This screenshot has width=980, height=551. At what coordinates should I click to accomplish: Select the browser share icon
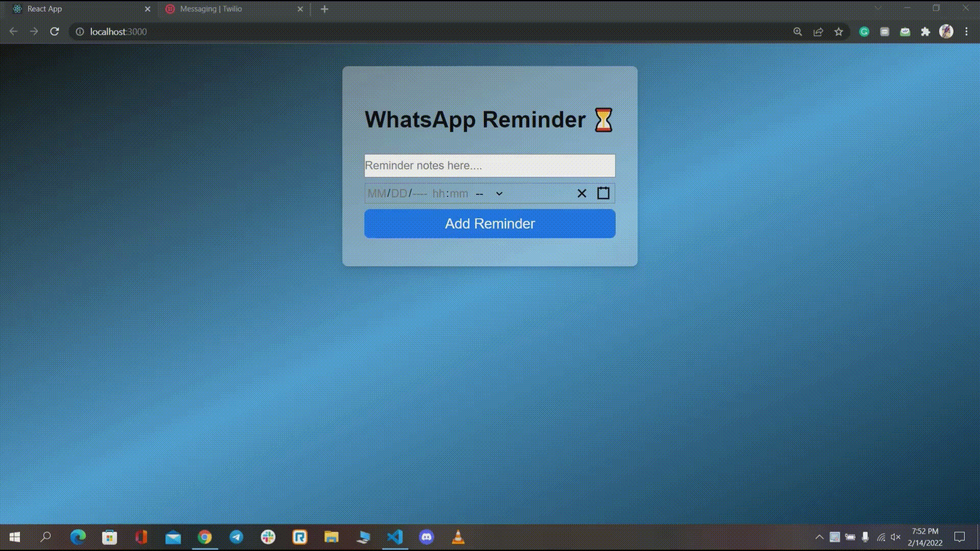(x=819, y=31)
